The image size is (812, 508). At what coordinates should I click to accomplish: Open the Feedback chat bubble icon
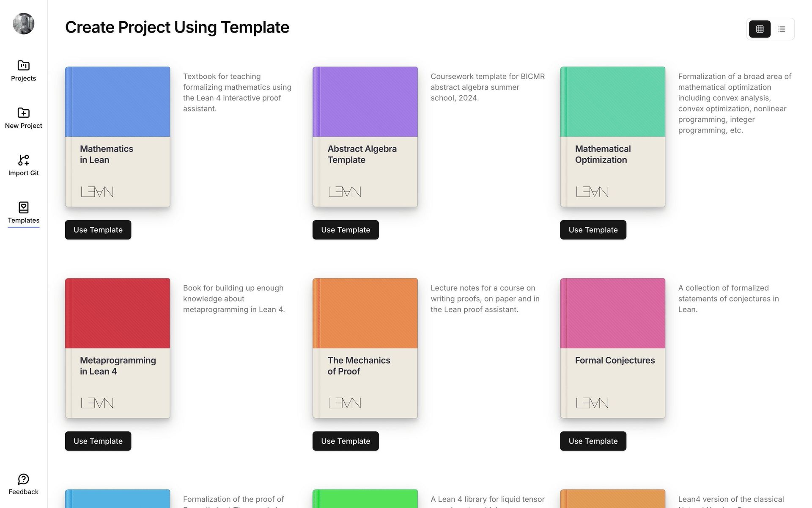23,479
